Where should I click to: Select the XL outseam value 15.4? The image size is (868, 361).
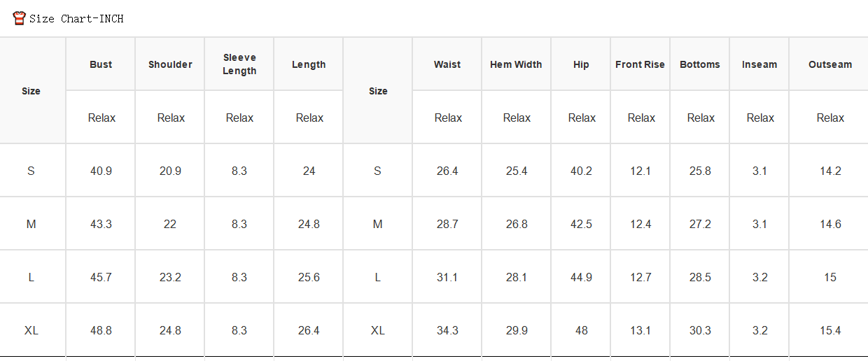[x=830, y=330]
